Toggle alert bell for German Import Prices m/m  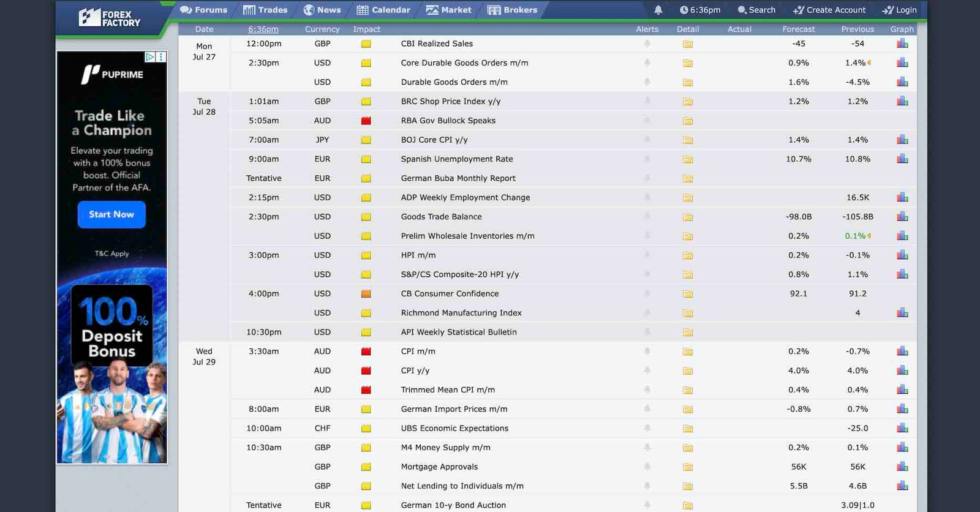point(647,408)
